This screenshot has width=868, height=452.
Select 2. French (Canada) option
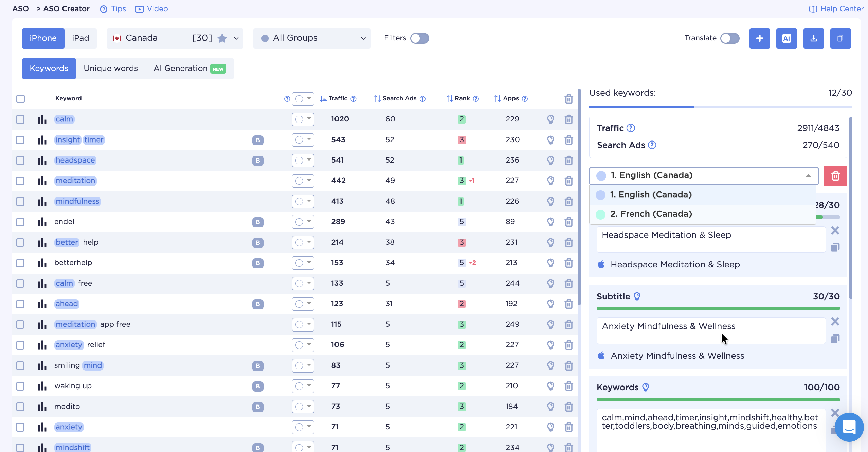[651, 214]
